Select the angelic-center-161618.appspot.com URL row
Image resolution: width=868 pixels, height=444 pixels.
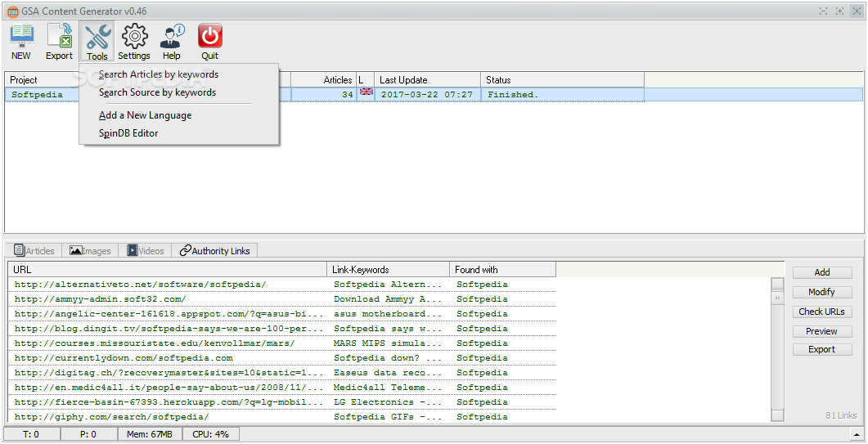pyautogui.click(x=169, y=314)
